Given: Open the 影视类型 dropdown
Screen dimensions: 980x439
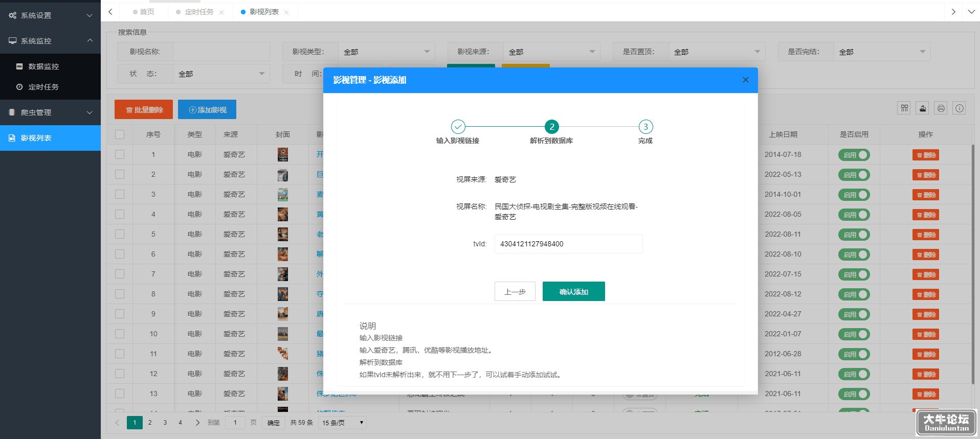Looking at the screenshot, I should coord(386,52).
